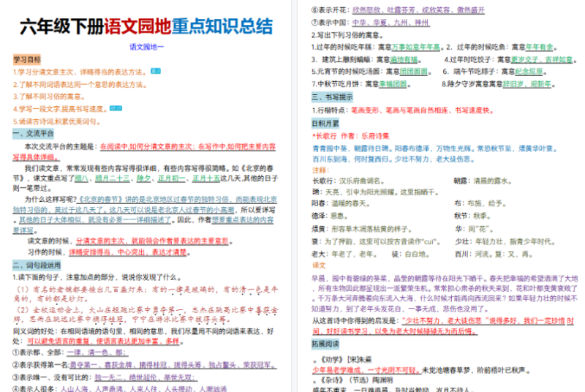
Task: Click the note '百川:河流。'
Action: click(x=475, y=255)
